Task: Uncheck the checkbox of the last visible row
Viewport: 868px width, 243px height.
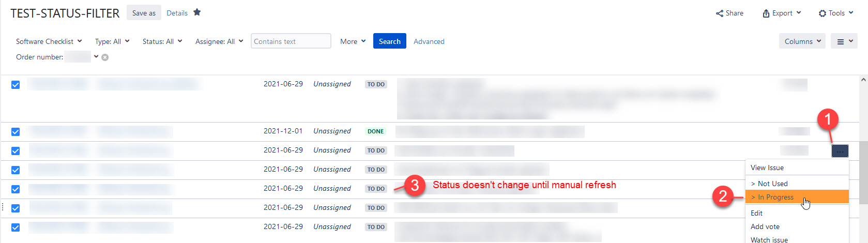Action: tap(16, 227)
